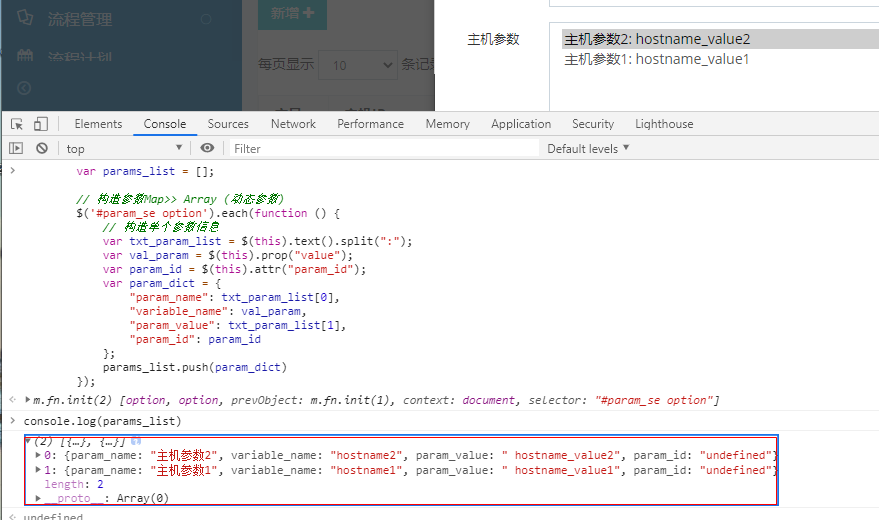Collapse the (2) array output
The height and width of the screenshot is (520, 879).
(27, 441)
